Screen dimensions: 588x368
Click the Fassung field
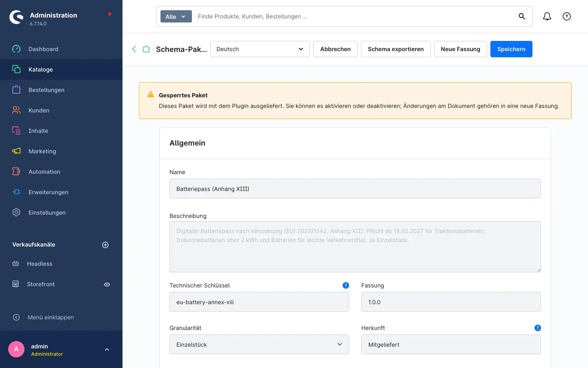pos(451,302)
